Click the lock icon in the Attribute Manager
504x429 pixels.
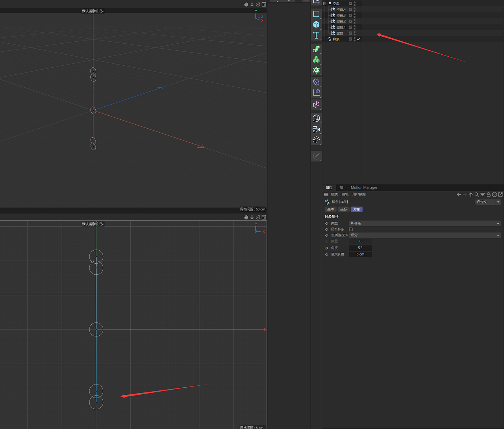click(x=488, y=194)
